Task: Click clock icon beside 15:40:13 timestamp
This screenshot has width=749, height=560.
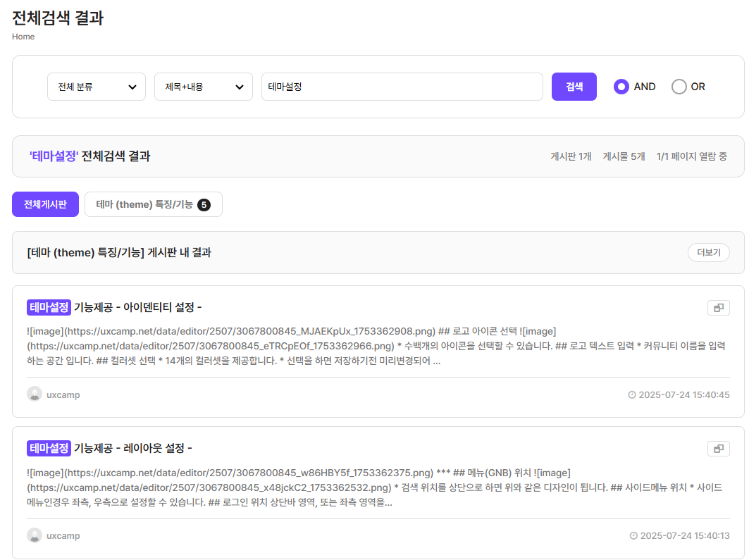Action: (633, 536)
